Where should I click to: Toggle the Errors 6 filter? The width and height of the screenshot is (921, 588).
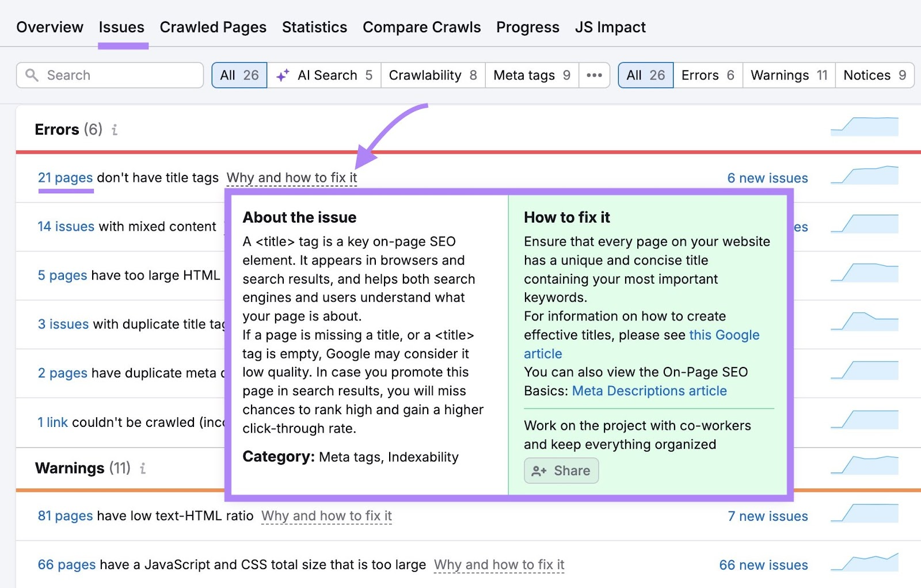707,75
